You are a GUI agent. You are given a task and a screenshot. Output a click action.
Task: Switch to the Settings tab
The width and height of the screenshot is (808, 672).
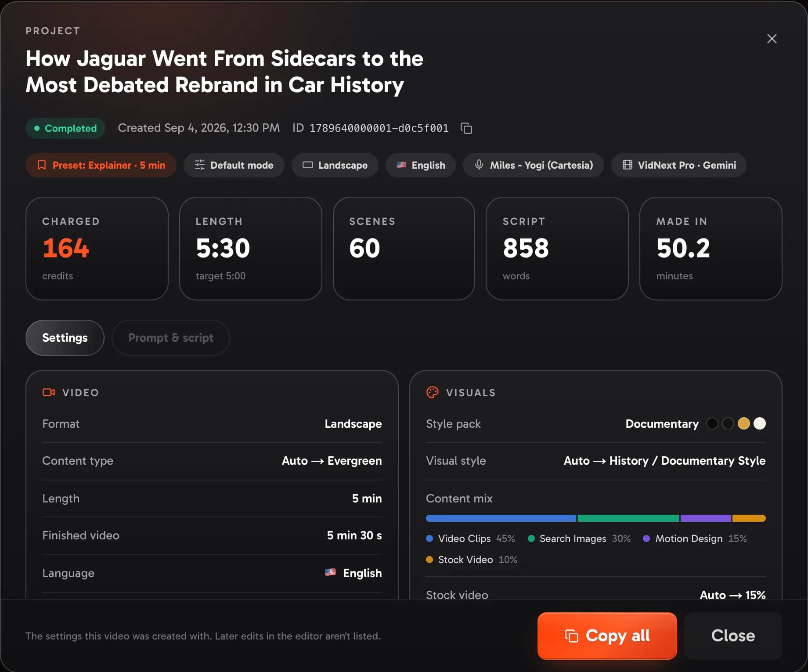[65, 338]
